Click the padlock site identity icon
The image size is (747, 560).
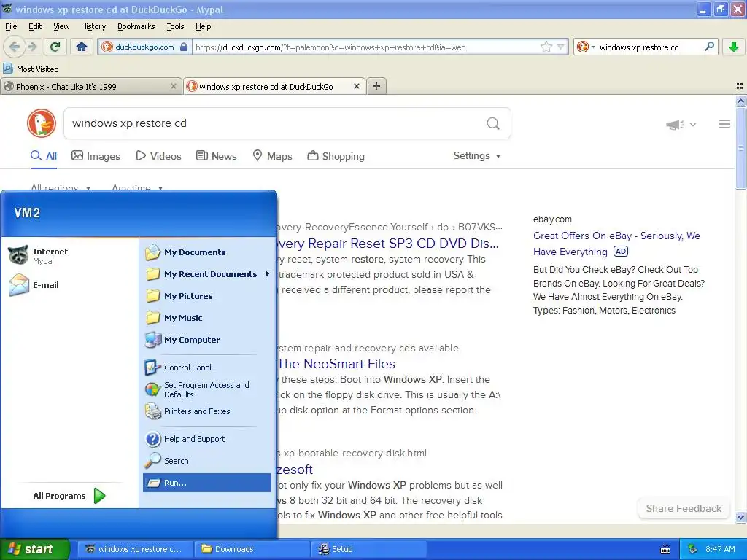click(x=184, y=47)
